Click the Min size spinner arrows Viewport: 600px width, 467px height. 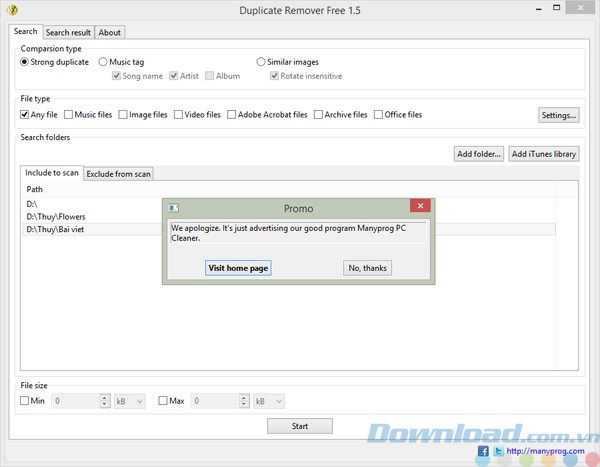(104, 401)
